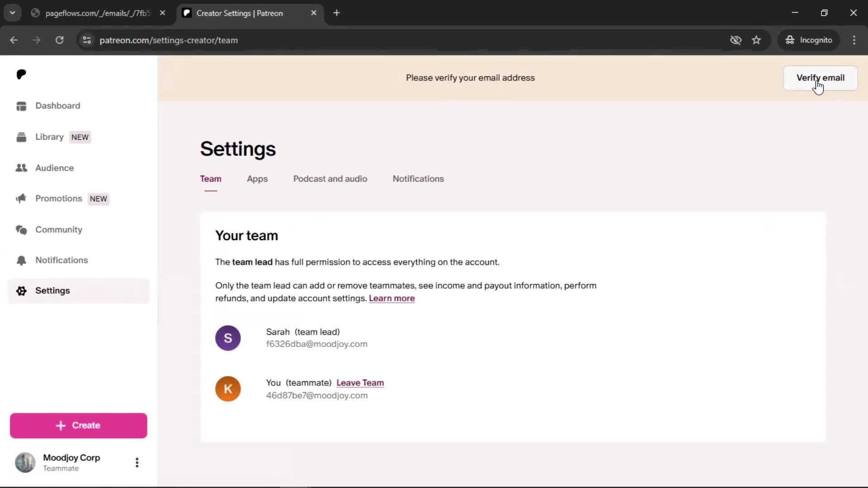Expand the tab search dropdown arrow
Screen dimensions: 868x488
point(13,13)
